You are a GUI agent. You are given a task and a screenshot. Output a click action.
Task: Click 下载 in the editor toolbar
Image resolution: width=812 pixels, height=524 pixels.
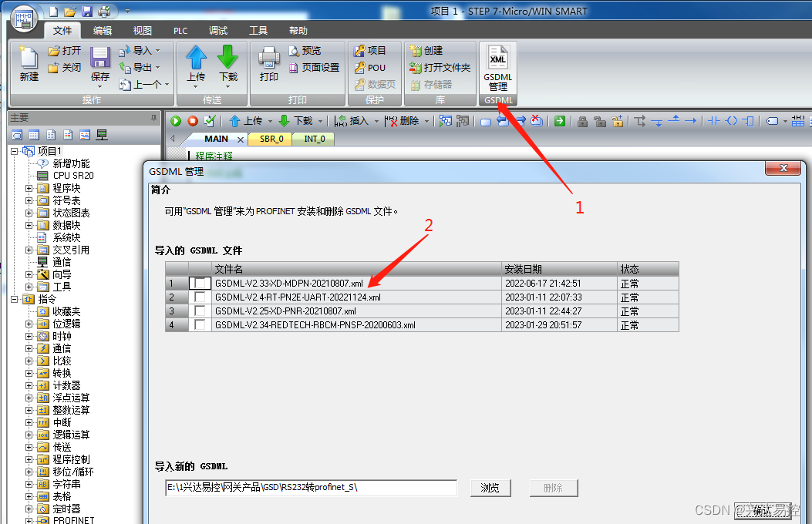pos(297,121)
